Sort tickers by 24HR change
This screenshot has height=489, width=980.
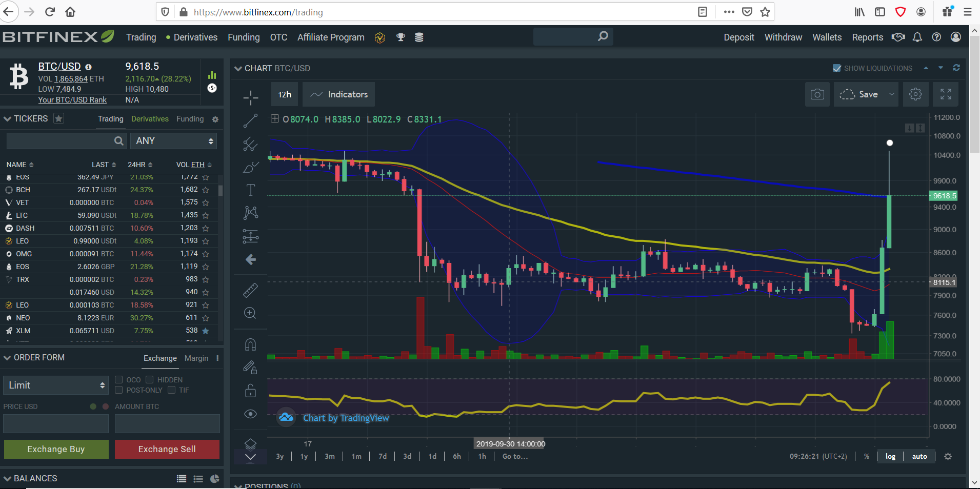pos(140,165)
